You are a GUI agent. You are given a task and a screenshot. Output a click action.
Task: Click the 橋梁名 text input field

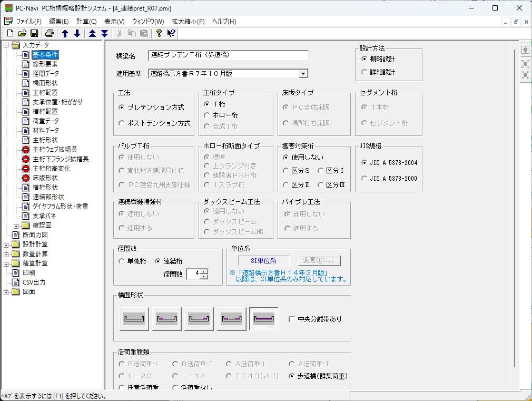click(x=228, y=55)
